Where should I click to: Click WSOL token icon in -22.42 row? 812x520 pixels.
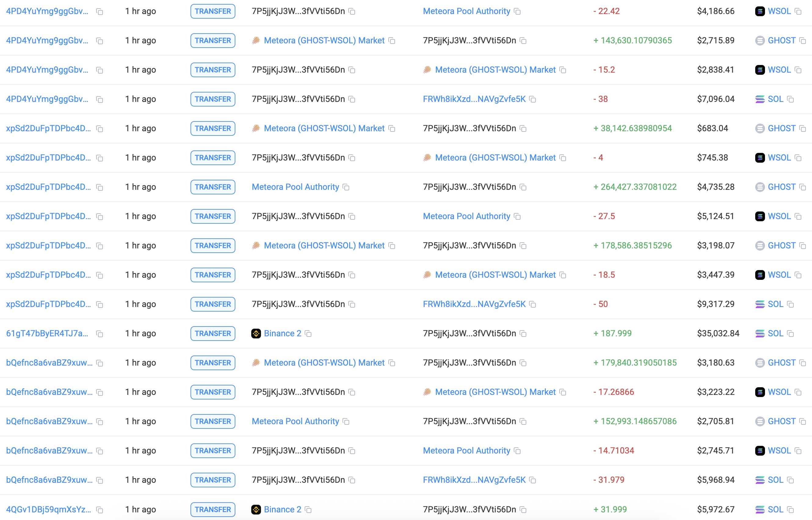pyautogui.click(x=759, y=12)
